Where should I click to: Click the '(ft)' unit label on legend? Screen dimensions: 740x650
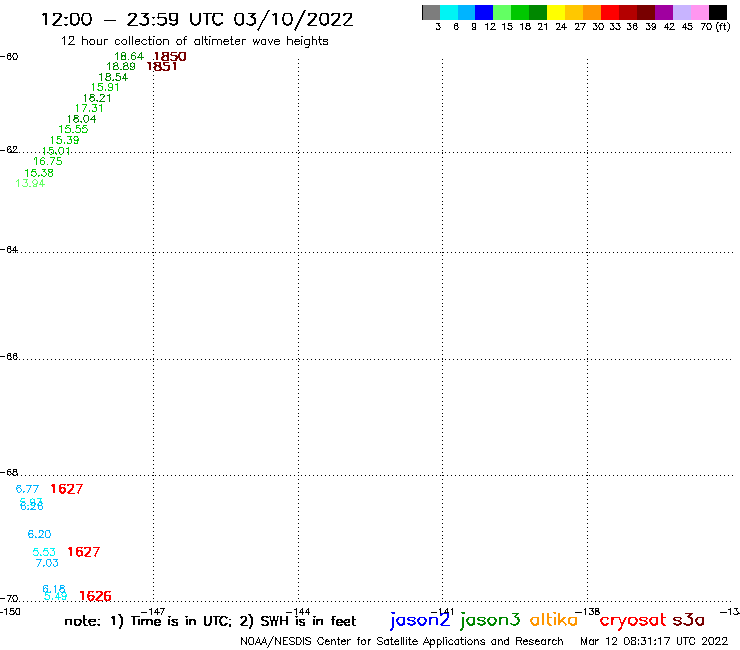click(x=723, y=27)
